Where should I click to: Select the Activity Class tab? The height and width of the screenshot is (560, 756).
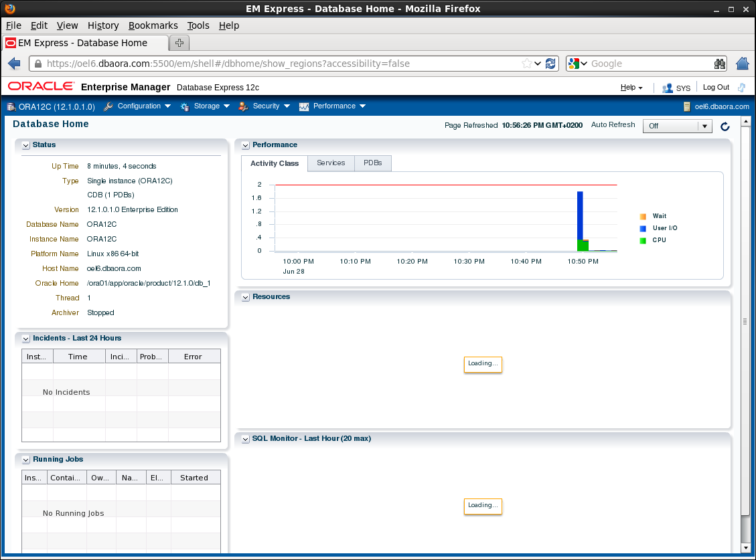click(275, 163)
